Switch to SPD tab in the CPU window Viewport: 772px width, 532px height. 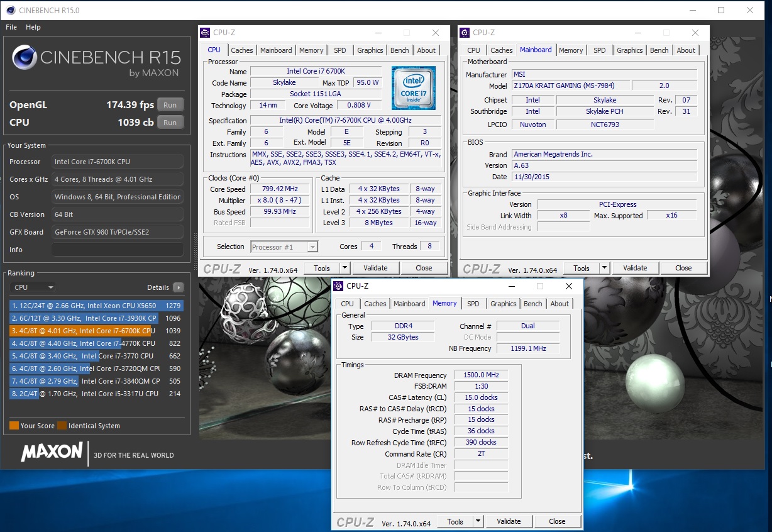click(340, 50)
